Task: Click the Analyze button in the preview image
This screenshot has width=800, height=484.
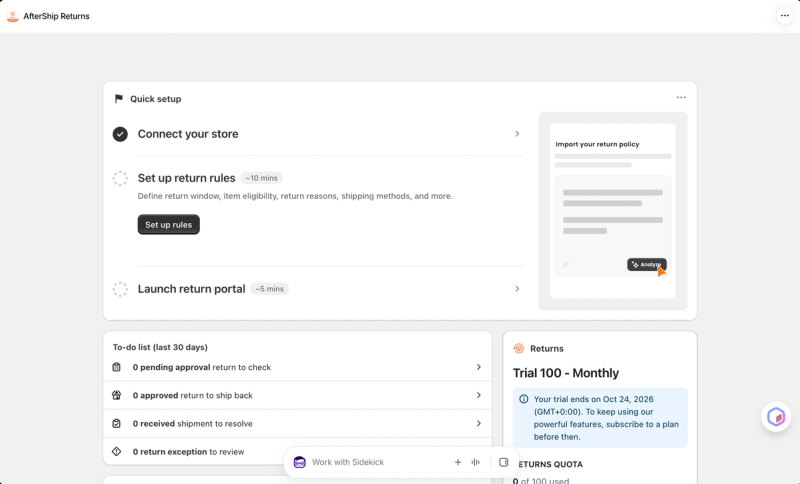Action: click(646, 264)
